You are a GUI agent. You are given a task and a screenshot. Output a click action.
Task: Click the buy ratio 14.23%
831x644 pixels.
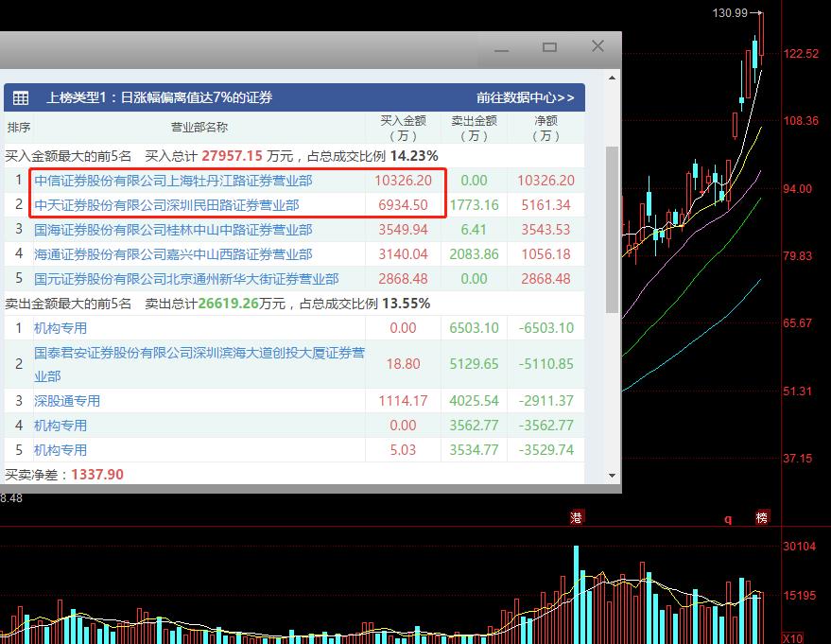click(x=414, y=156)
